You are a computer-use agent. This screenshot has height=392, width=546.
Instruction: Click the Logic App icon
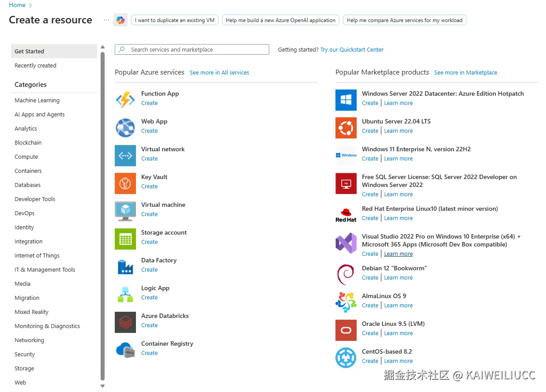[x=125, y=295]
